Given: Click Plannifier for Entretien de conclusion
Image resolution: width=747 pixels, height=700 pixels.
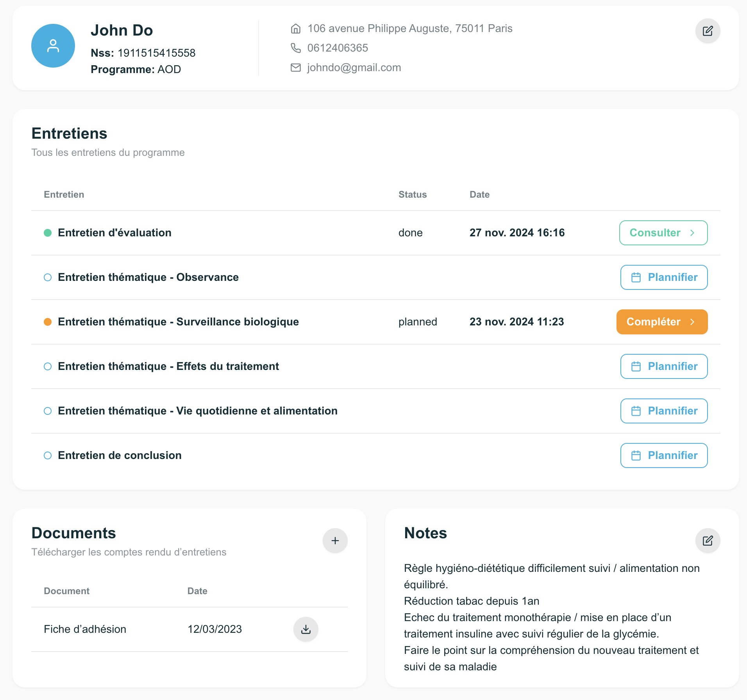Looking at the screenshot, I should 664,455.
